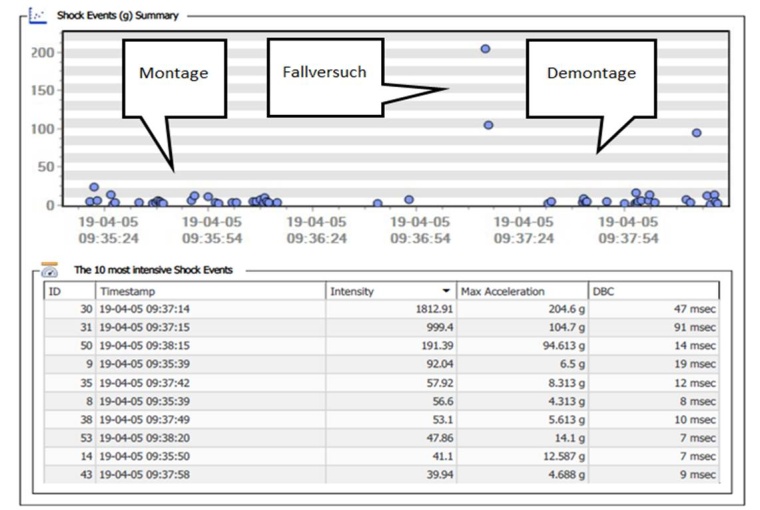Viewport: 760px width, 510px height.
Task: Click the 09:36:24 time axis label
Action: [x=314, y=231]
